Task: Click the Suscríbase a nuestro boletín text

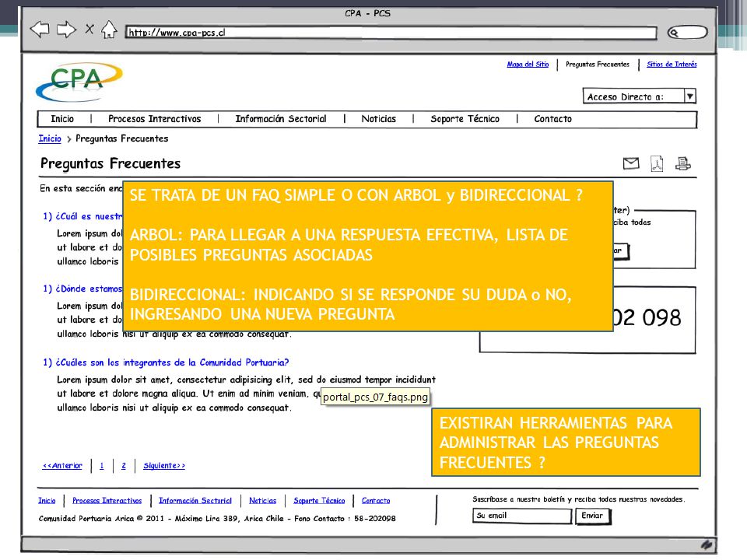Action: [x=579, y=499]
